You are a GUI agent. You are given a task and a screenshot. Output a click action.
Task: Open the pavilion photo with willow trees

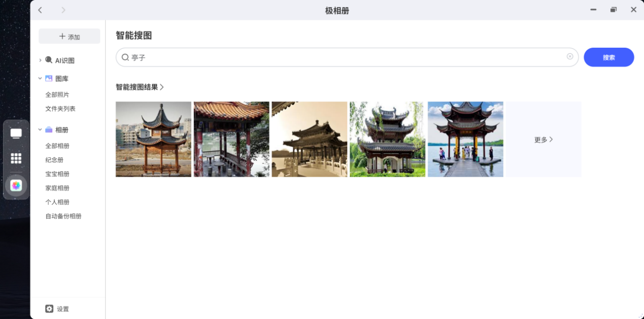[x=387, y=139]
